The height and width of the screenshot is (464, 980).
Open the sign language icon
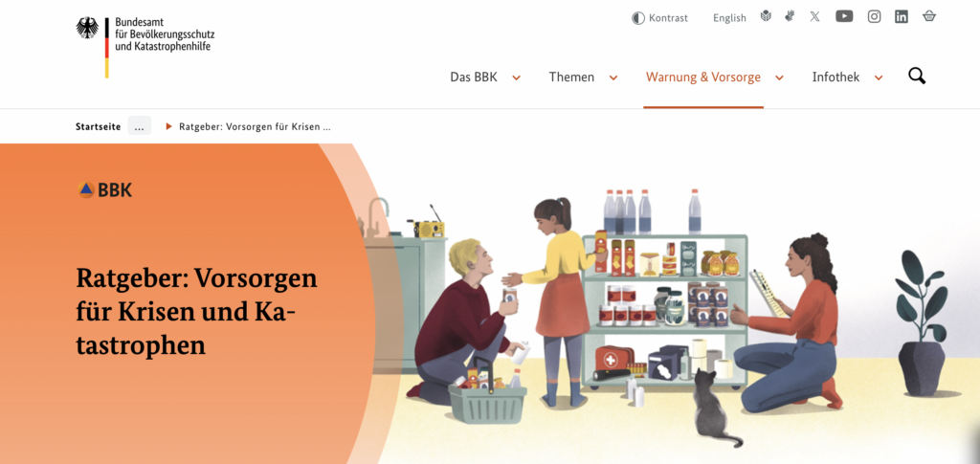click(790, 17)
